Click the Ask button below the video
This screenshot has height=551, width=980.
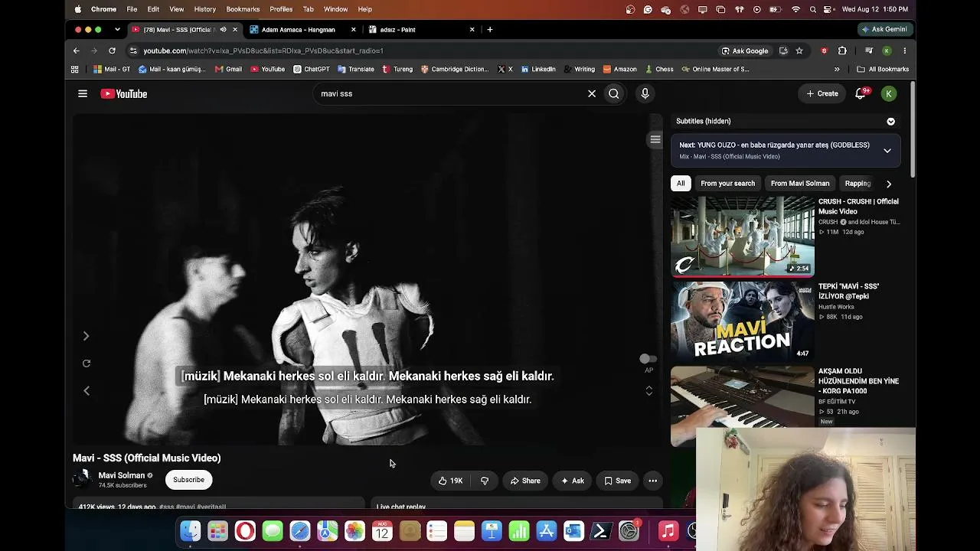[x=572, y=481]
